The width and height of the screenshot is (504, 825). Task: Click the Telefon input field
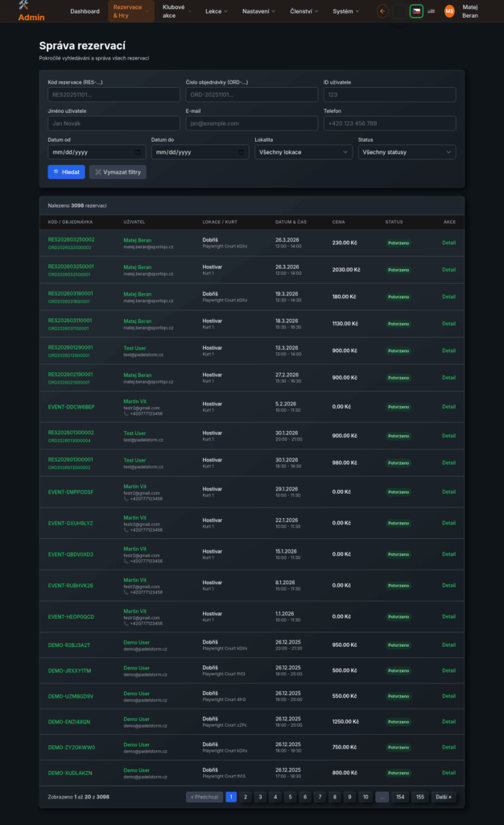click(390, 123)
